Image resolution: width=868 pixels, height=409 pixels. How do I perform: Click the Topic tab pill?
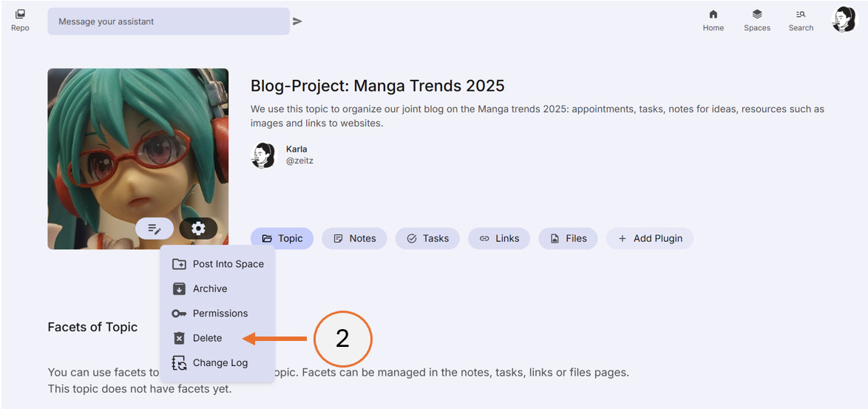(282, 239)
